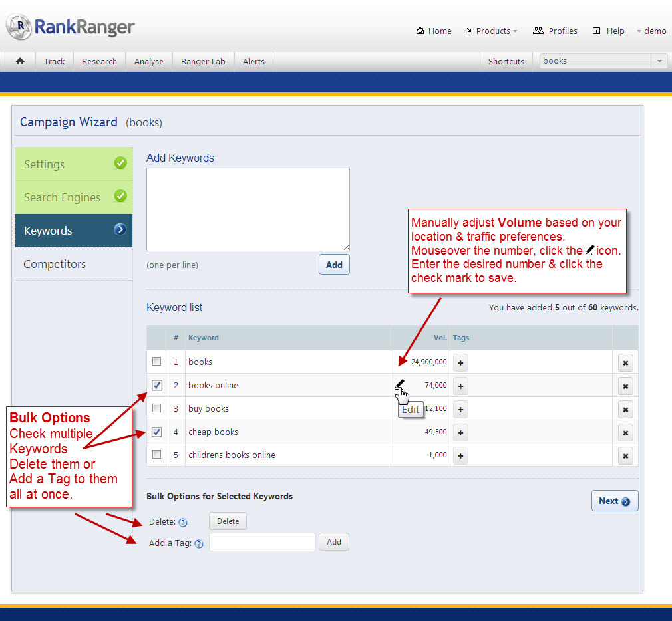Image resolution: width=672 pixels, height=621 pixels.
Task: Remove the 'buy books' keyword with X
Action: click(x=625, y=409)
